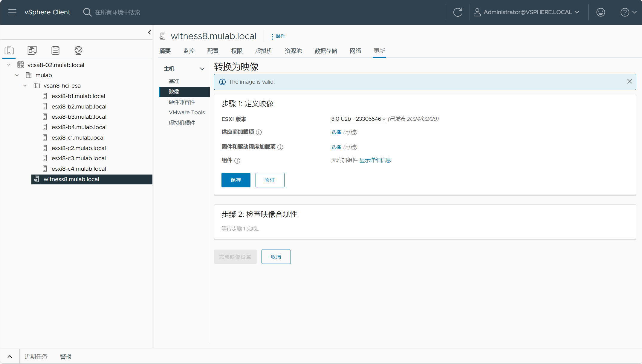Select 映像 in the sidebar
The height and width of the screenshot is (364, 642).
pyautogui.click(x=184, y=92)
